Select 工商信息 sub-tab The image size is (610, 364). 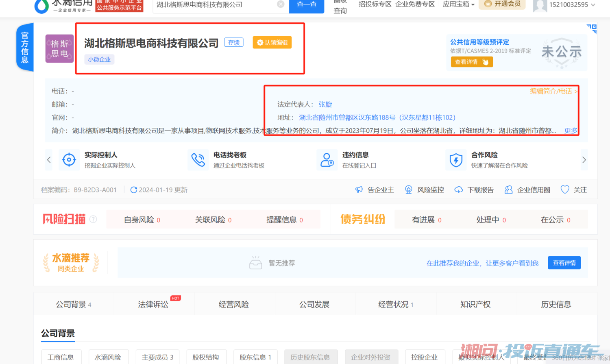pyautogui.click(x=61, y=357)
